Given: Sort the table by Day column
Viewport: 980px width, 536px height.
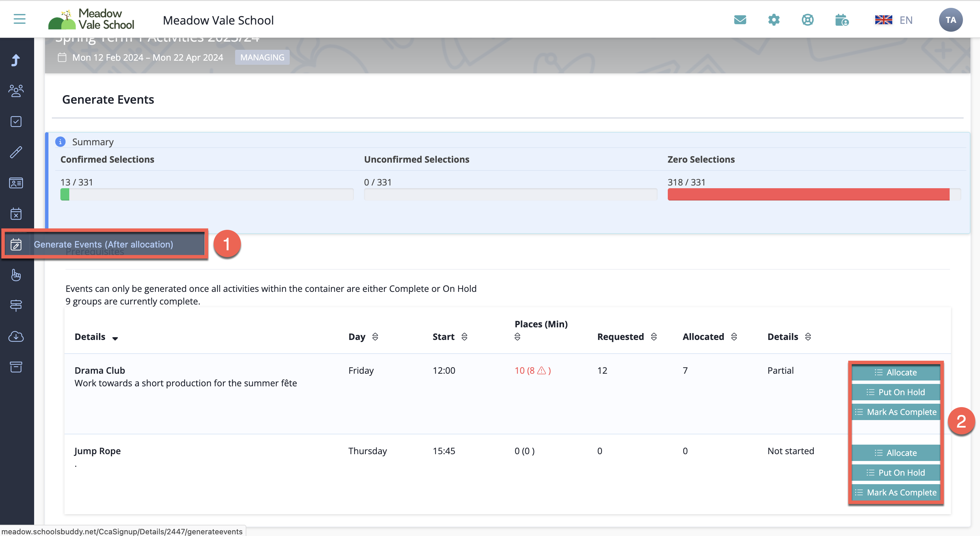Looking at the screenshot, I should (x=375, y=337).
